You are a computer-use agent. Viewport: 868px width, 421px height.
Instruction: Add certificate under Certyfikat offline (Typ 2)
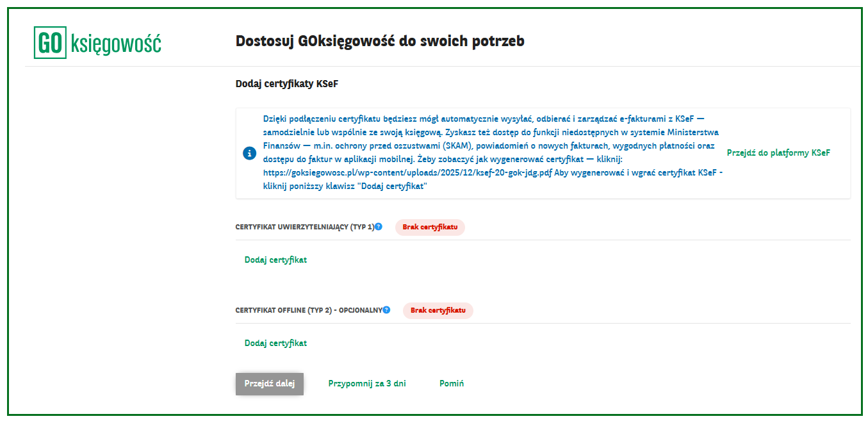pos(276,343)
